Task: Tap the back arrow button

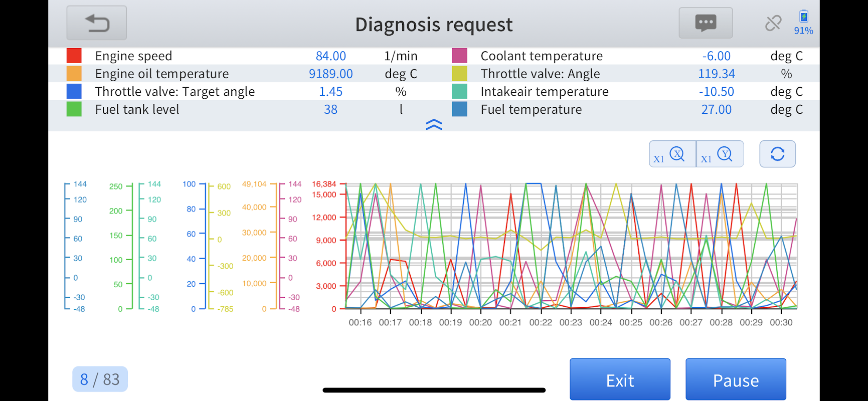Action: point(97,23)
